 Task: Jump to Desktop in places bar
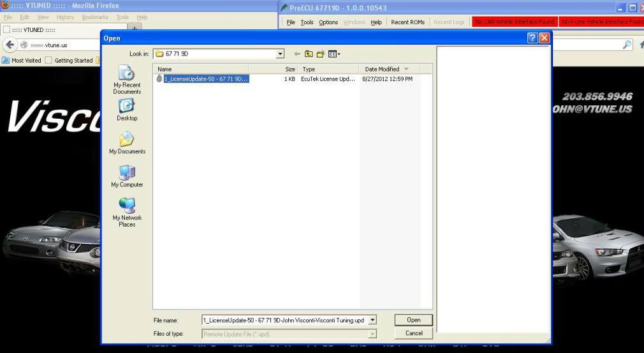[127, 110]
